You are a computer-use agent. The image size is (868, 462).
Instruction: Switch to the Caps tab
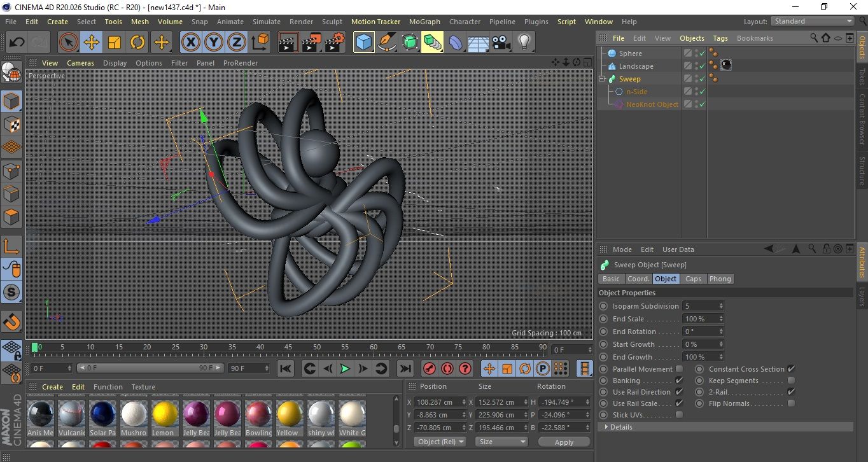click(x=693, y=279)
